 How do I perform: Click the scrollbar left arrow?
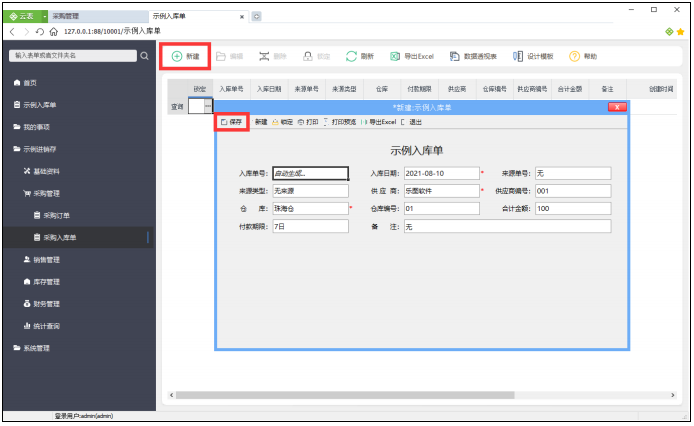172,395
